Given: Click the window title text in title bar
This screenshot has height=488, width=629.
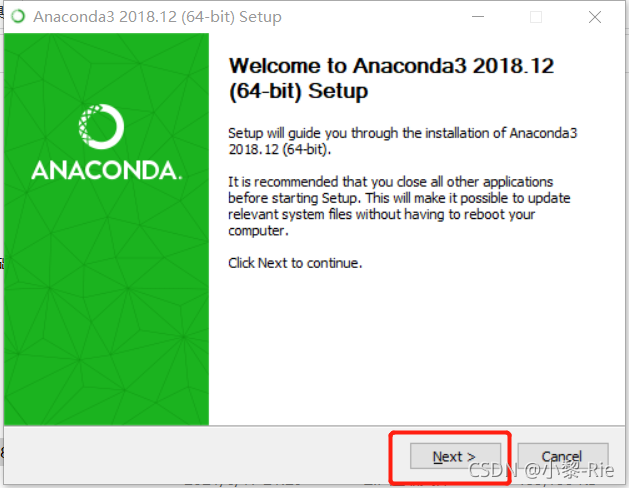Looking at the screenshot, I should 157,17.
